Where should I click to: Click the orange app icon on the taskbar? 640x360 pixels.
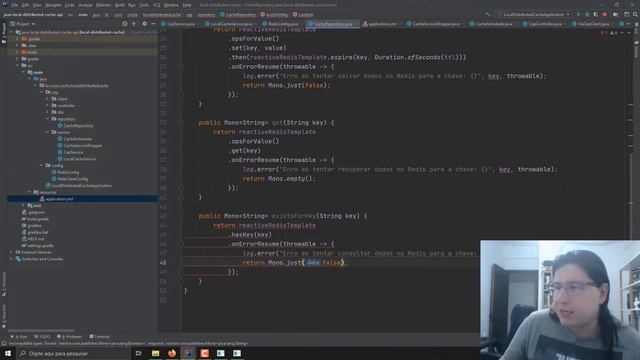204,353
